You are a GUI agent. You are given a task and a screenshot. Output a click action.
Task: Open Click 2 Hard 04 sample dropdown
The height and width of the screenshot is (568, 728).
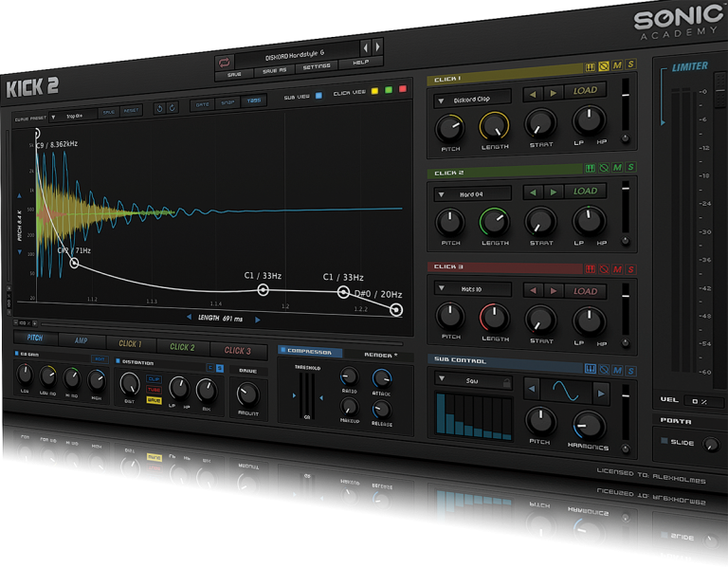(x=473, y=194)
